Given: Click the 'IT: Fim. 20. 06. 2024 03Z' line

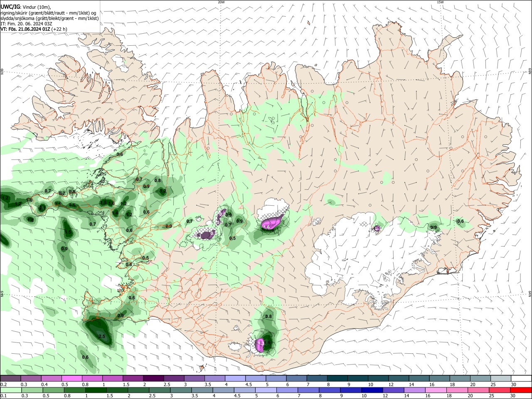Looking at the screenshot, I should 26,24.
